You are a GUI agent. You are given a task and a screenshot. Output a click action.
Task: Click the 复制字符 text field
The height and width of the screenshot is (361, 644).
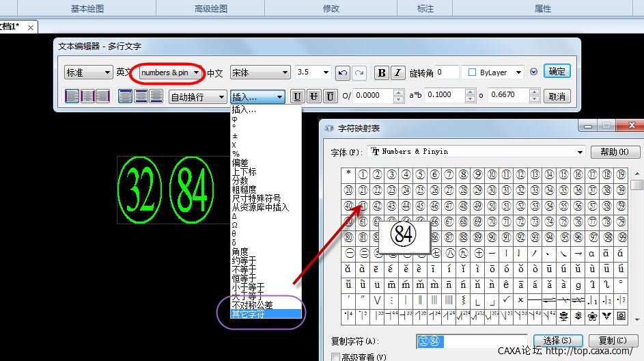(x=472, y=341)
